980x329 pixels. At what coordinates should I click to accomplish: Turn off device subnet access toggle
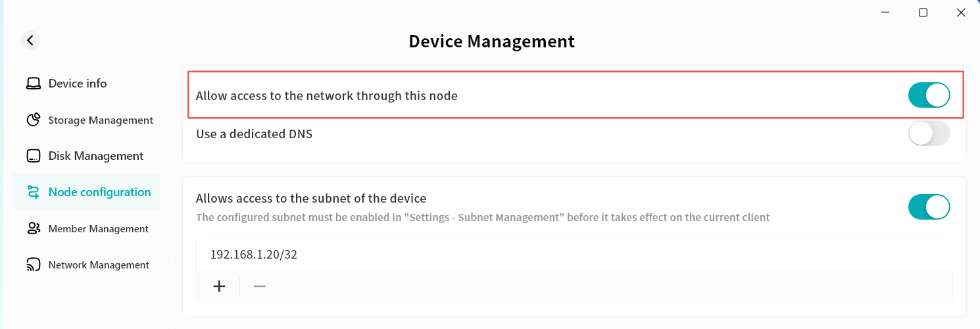coord(929,207)
